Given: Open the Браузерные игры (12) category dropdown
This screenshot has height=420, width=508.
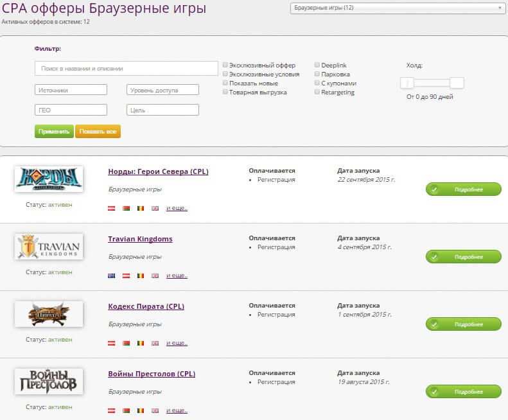Looking at the screenshot, I should [x=398, y=8].
